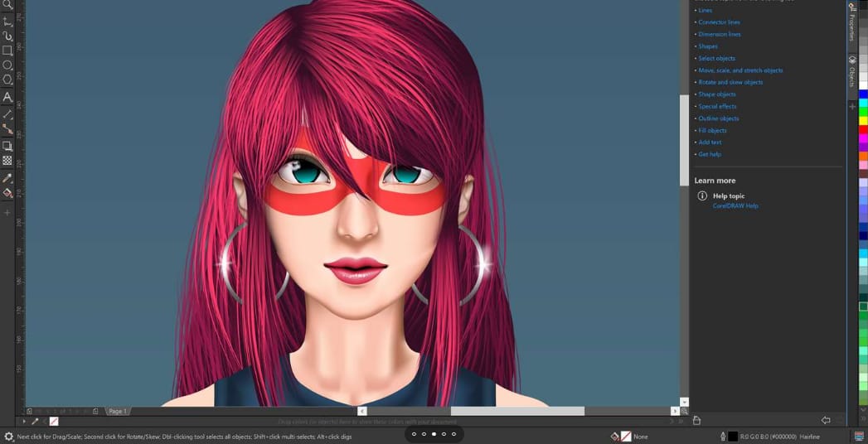Select the Interactive Fill bucket tool
This screenshot has height=444, width=868.
7,192
